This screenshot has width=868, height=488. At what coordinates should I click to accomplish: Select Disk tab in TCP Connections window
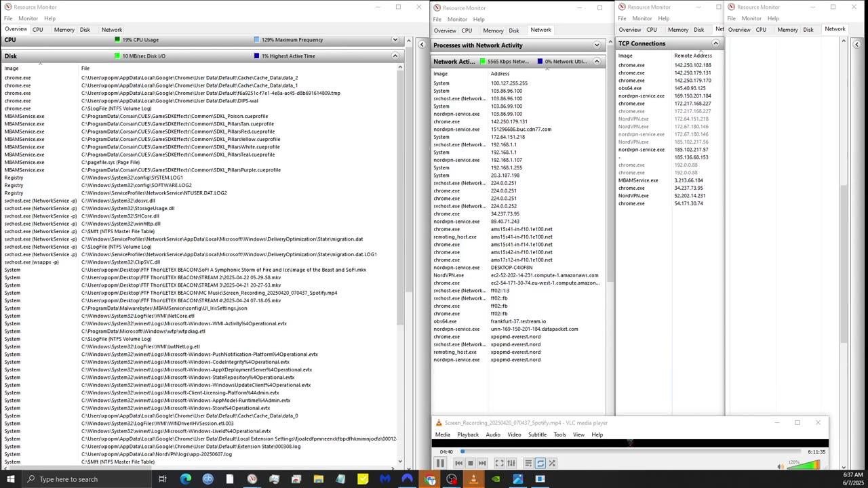pos(698,30)
